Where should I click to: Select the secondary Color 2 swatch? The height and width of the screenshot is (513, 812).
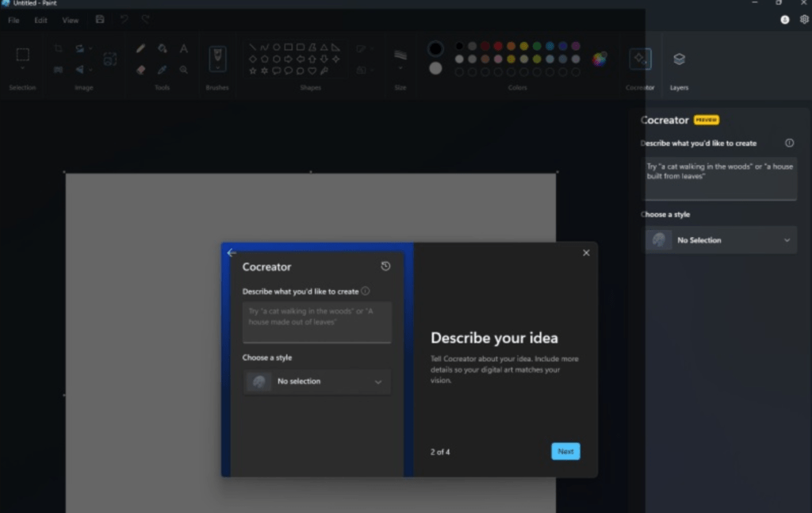coord(435,68)
